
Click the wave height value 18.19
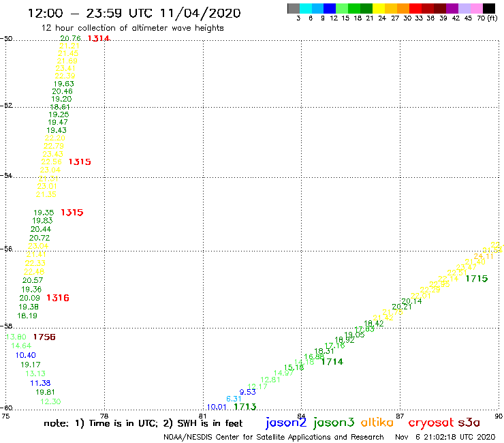click(27, 316)
